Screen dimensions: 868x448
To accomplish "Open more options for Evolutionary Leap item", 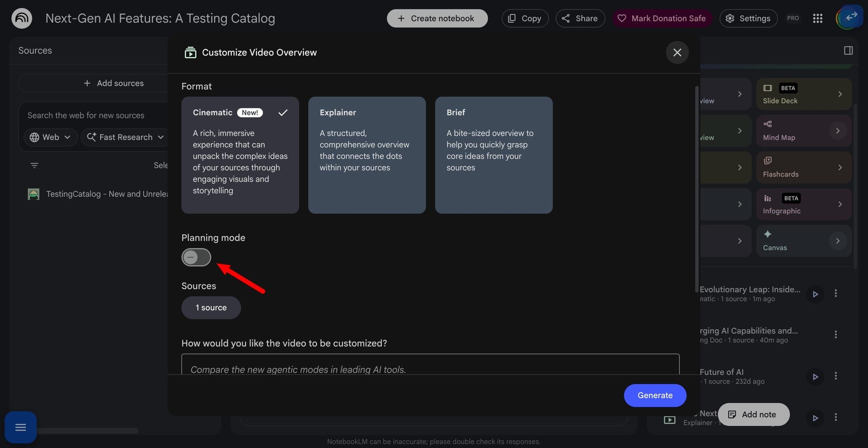I will pos(835,294).
